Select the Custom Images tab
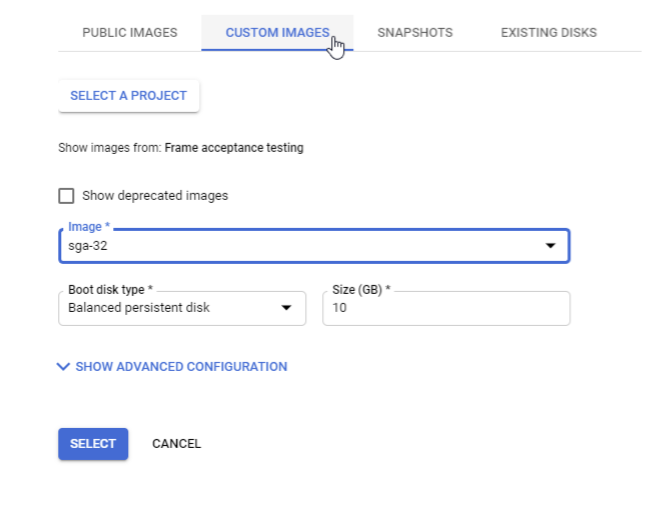 pyautogui.click(x=277, y=33)
